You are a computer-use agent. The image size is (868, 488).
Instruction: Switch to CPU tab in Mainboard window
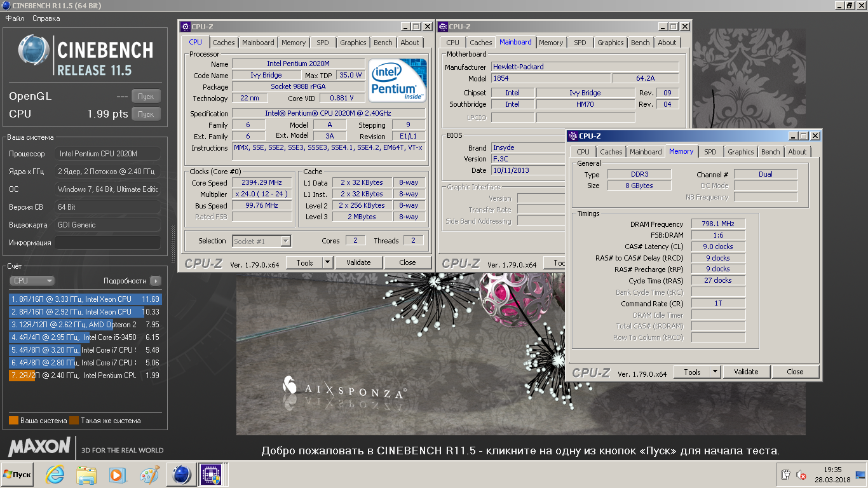452,43
